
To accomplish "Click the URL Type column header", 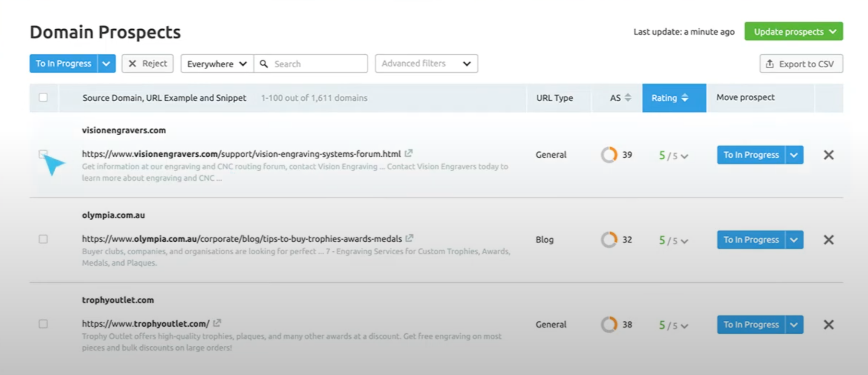I will coord(555,98).
